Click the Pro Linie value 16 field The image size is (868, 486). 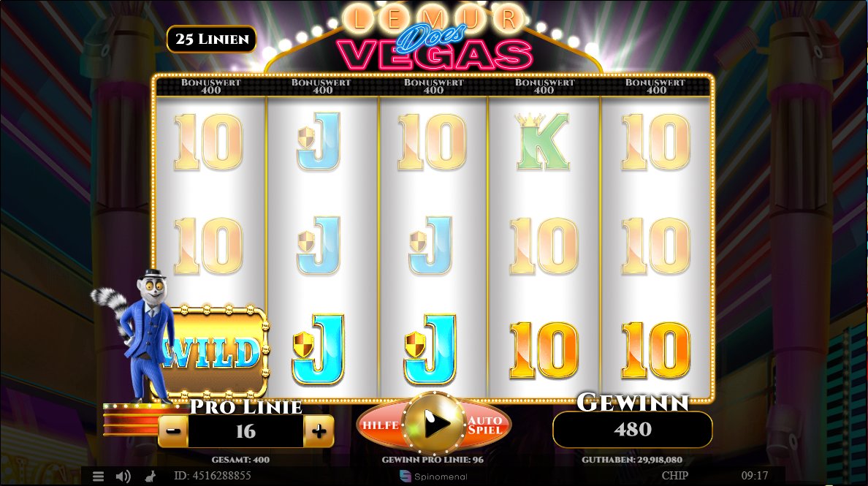245,431
